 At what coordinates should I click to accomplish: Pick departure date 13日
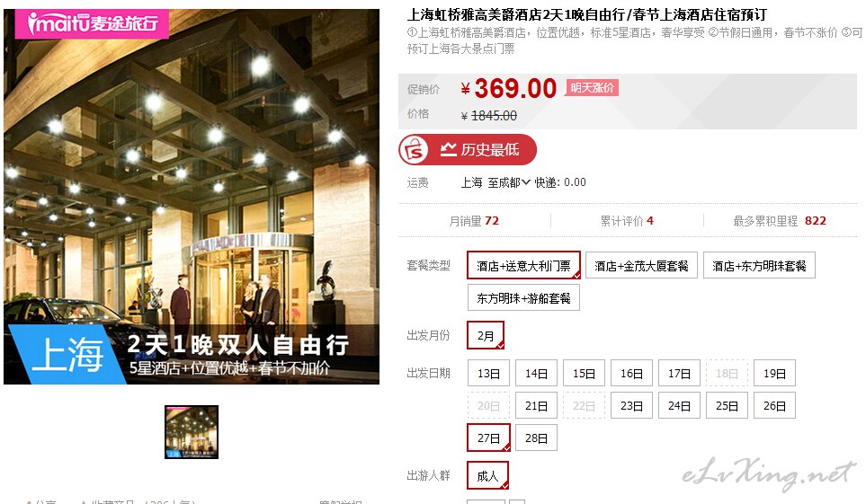[x=489, y=374]
